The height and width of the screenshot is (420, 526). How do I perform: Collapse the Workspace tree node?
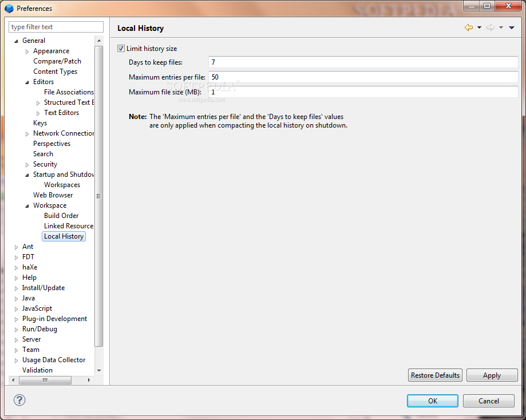[27, 206]
